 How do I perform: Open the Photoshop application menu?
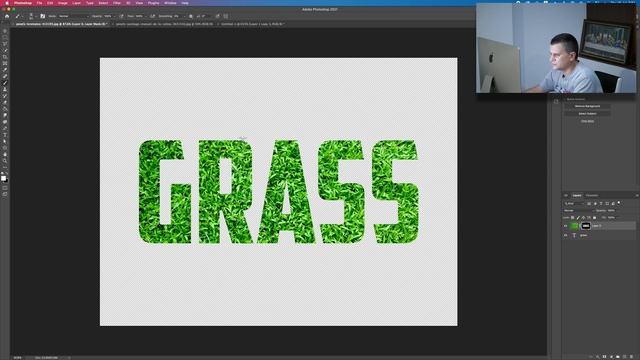[23, 3]
